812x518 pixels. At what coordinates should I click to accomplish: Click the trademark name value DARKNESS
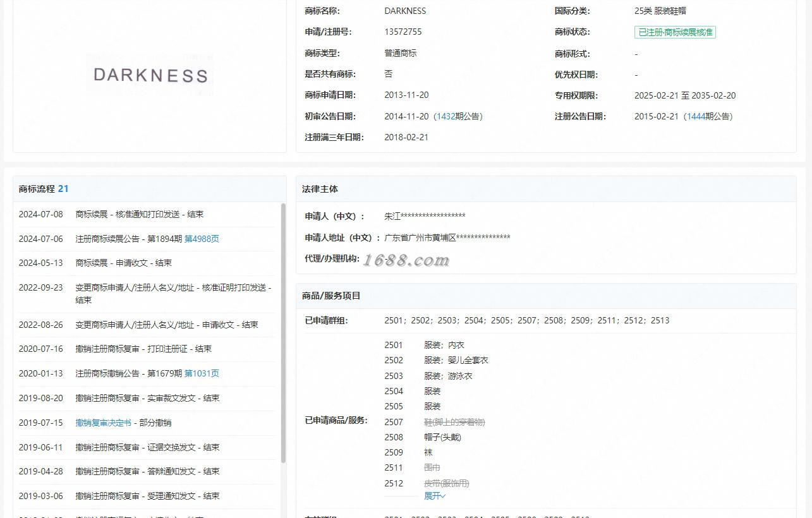click(405, 11)
